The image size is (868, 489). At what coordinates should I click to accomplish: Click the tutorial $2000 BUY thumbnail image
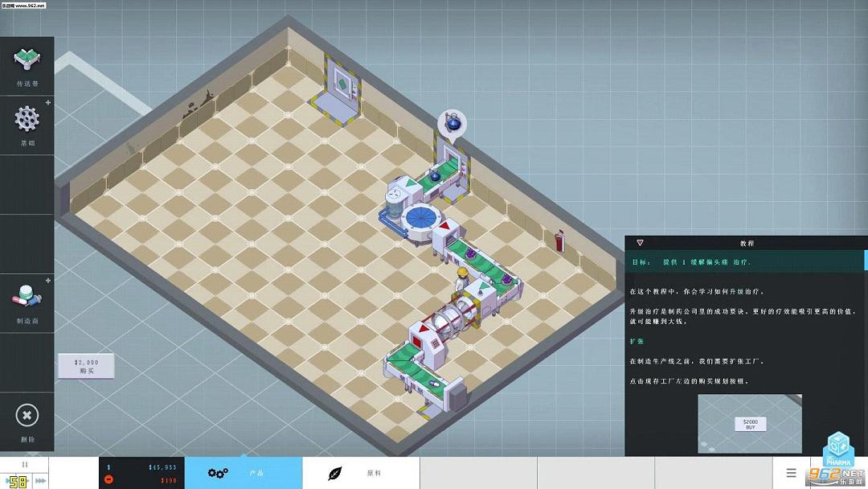tap(750, 424)
